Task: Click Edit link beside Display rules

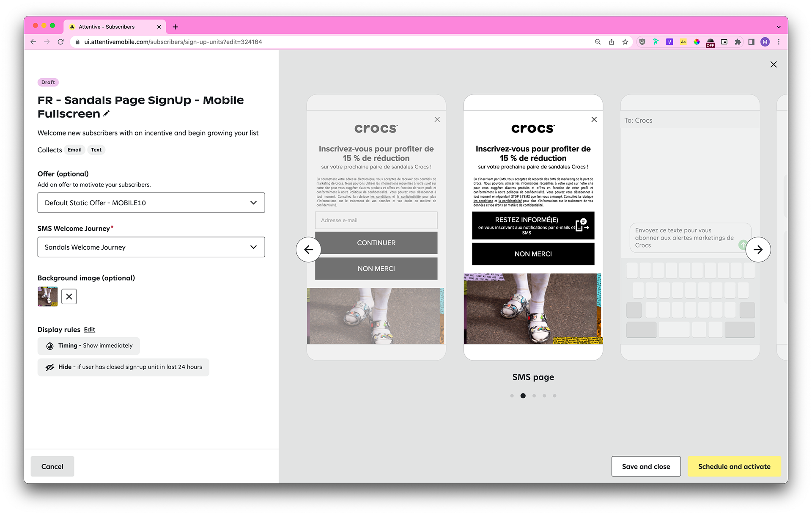Action: coord(89,330)
